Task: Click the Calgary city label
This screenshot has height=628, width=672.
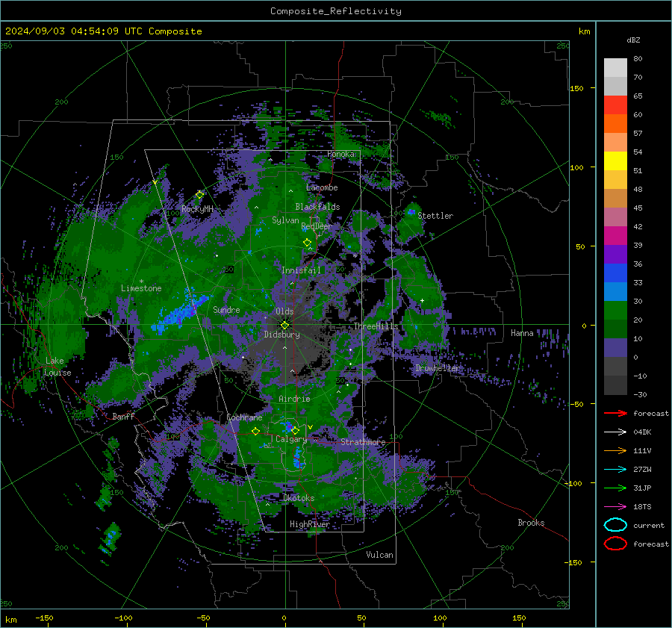Action: [x=291, y=439]
